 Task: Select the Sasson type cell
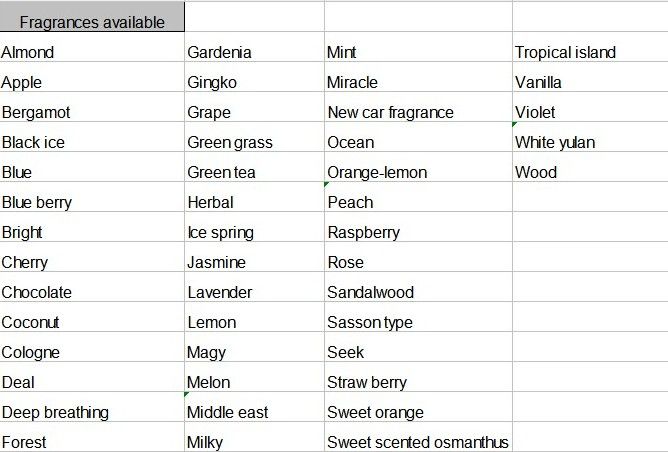370,322
